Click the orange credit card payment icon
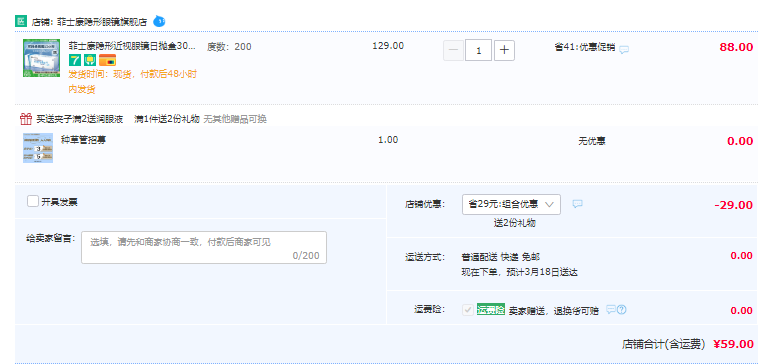The width and height of the screenshot is (765, 364). point(107,61)
